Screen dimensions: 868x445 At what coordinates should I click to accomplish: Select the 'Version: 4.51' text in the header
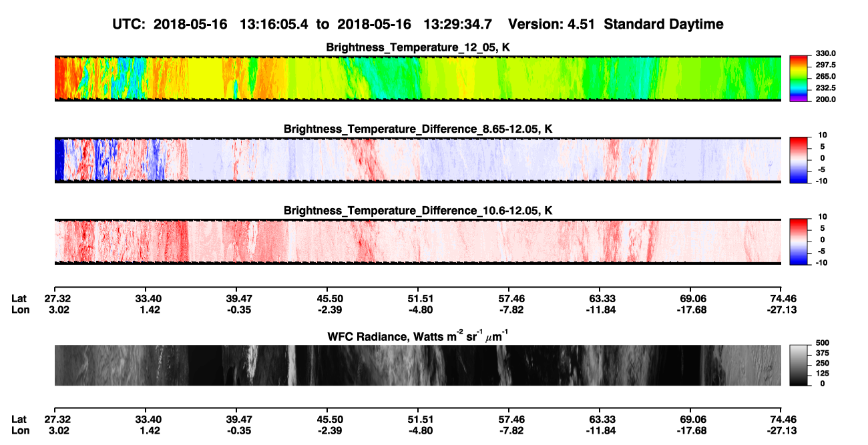pos(551,24)
